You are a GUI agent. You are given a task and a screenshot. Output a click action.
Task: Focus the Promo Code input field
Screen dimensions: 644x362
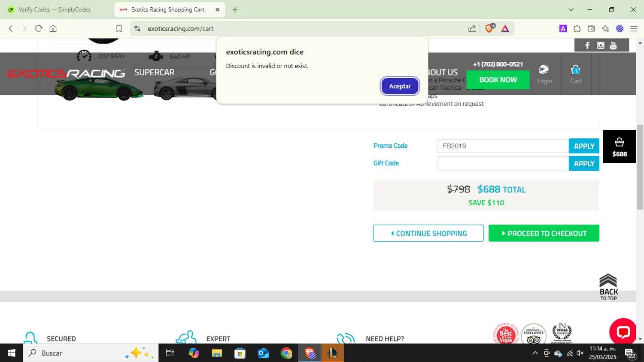(x=503, y=146)
